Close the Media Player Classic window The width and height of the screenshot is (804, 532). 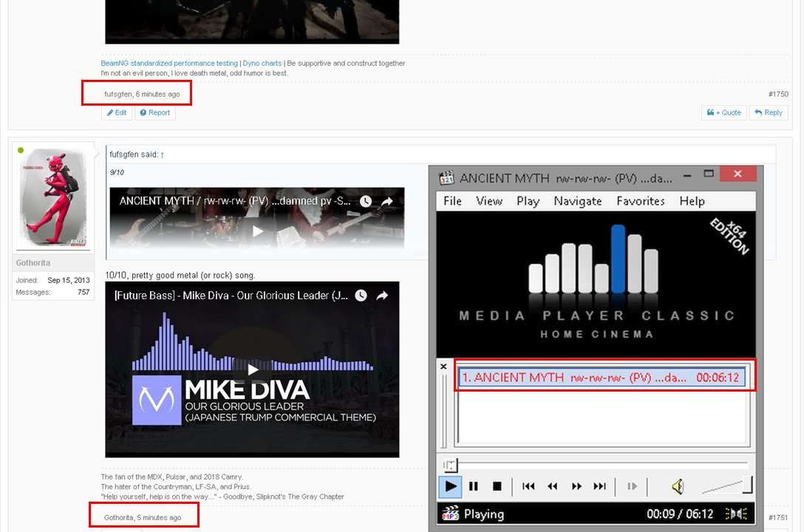point(737,174)
